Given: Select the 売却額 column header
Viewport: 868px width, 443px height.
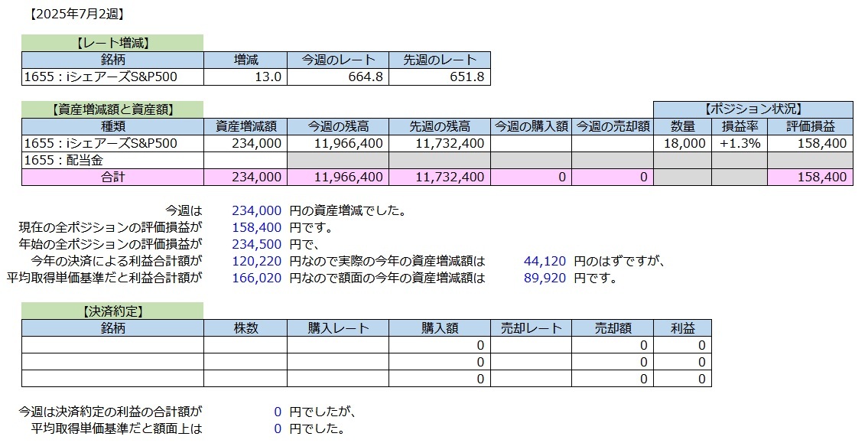Looking at the screenshot, I should click(x=613, y=328).
